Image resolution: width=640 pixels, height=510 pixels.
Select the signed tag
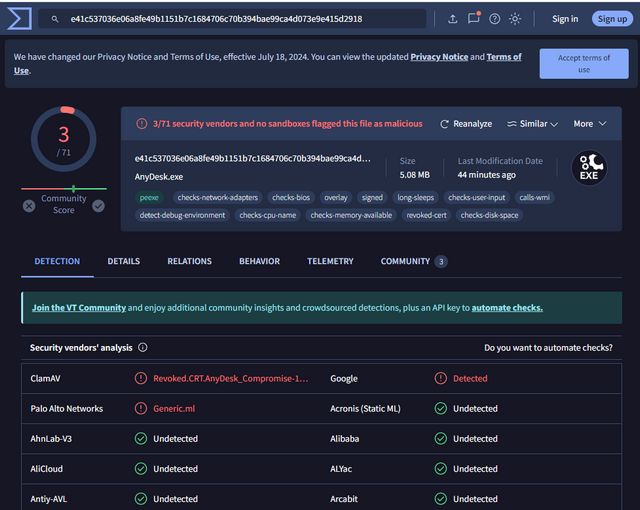point(372,197)
